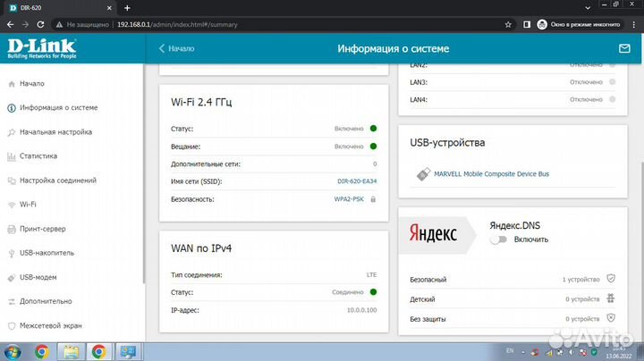Image resolution: width=644 pixels, height=361 pixels.
Task: Click the tab search dropdown arrow
Action: click(588, 8)
